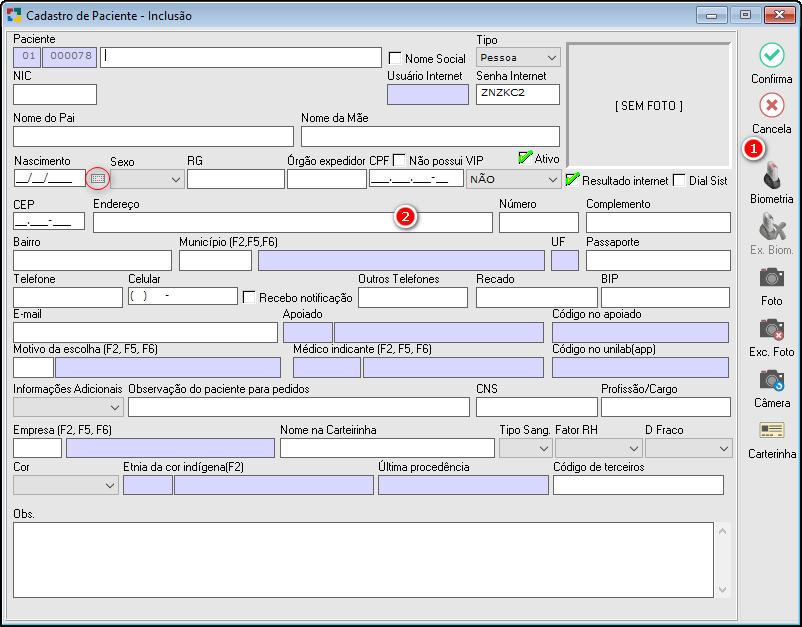
Task: Click the CPF number field
Action: (416, 178)
